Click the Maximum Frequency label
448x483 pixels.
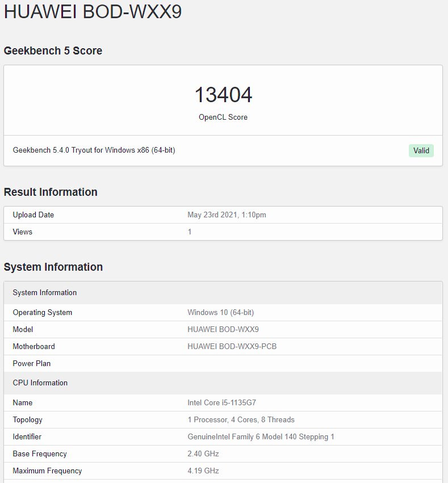pos(48,471)
